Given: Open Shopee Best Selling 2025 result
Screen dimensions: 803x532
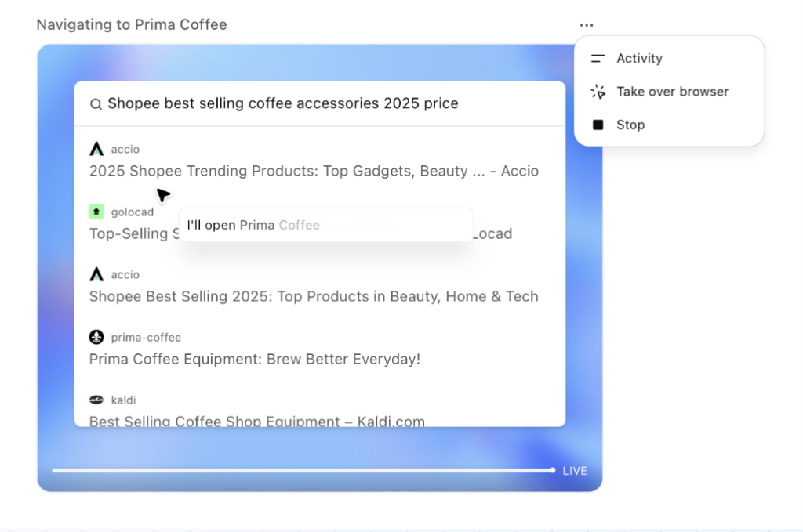Looking at the screenshot, I should (314, 296).
